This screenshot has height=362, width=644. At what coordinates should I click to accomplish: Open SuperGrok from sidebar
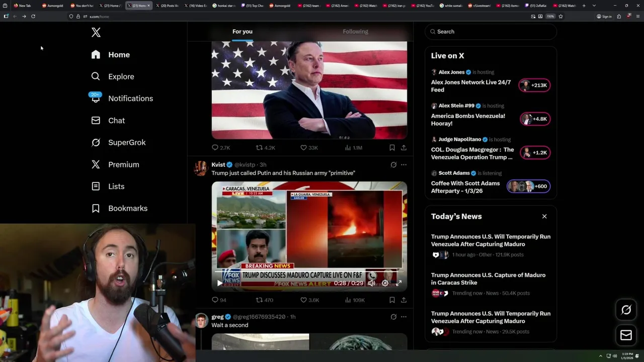click(x=119, y=142)
